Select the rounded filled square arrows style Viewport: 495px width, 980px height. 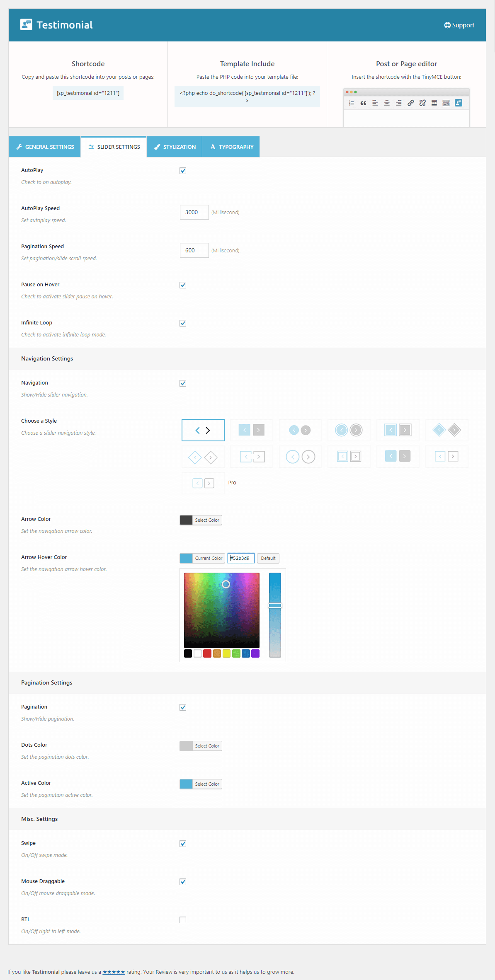coord(398,457)
